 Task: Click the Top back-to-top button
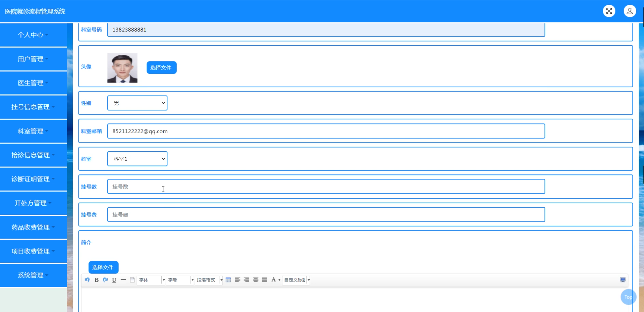tap(628, 297)
